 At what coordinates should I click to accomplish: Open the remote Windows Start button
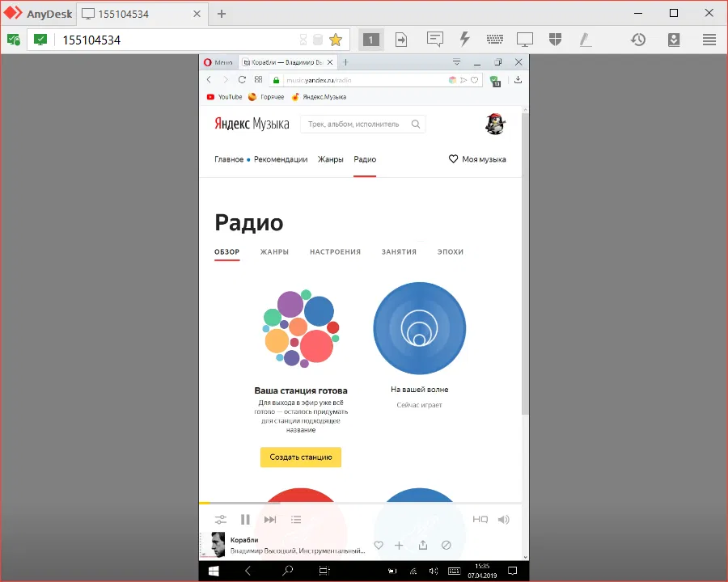(x=214, y=571)
